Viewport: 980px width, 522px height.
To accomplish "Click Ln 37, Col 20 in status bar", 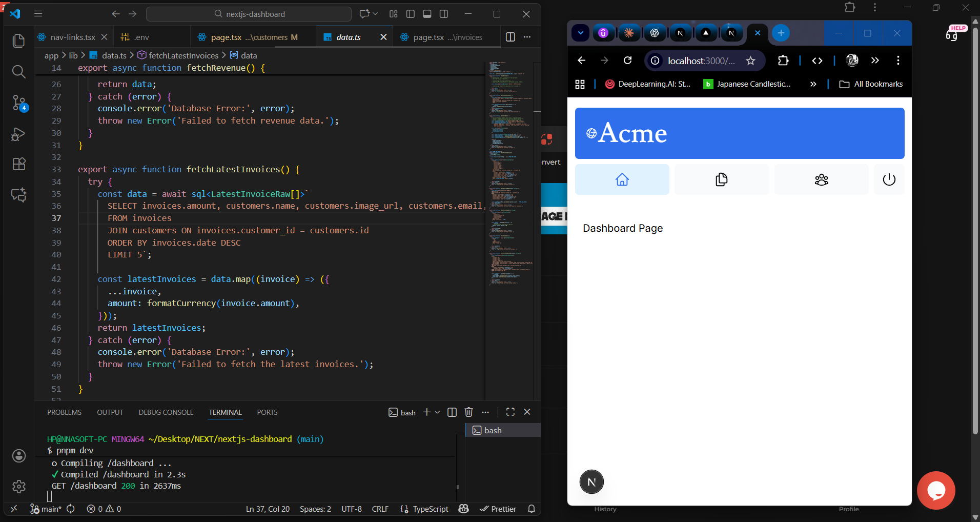I will click(x=268, y=509).
